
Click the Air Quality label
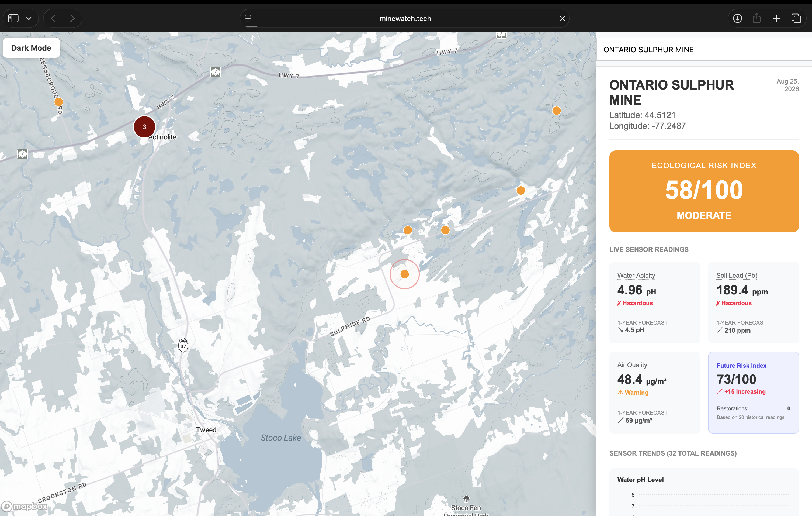pos(632,365)
